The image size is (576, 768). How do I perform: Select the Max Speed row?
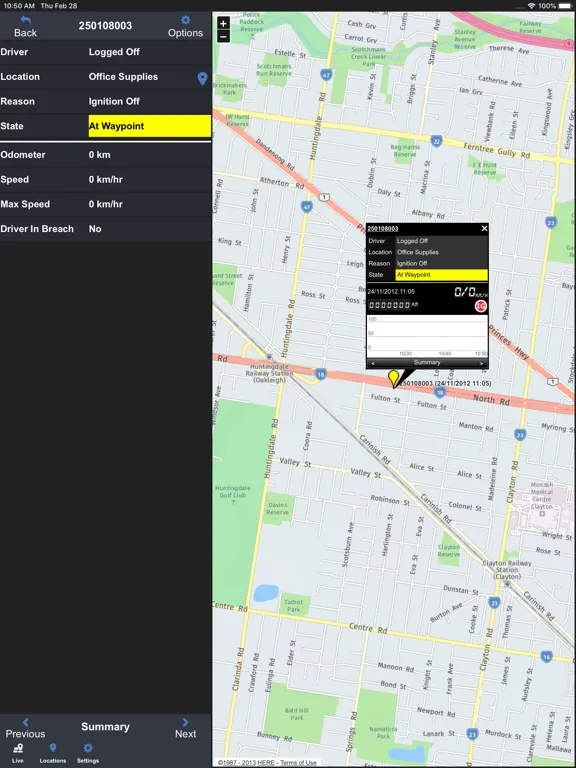click(x=106, y=204)
